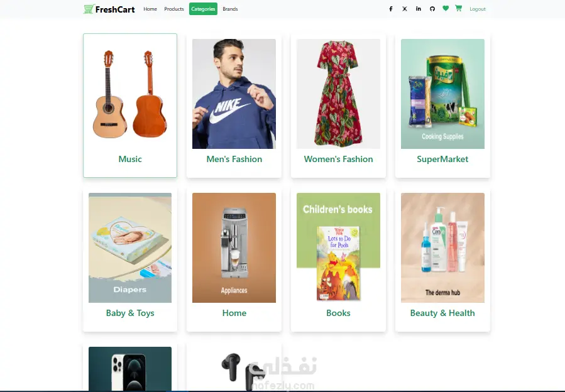This screenshot has height=392, width=565.
Task: Select the Men's Fashion category image
Action: [x=234, y=94]
